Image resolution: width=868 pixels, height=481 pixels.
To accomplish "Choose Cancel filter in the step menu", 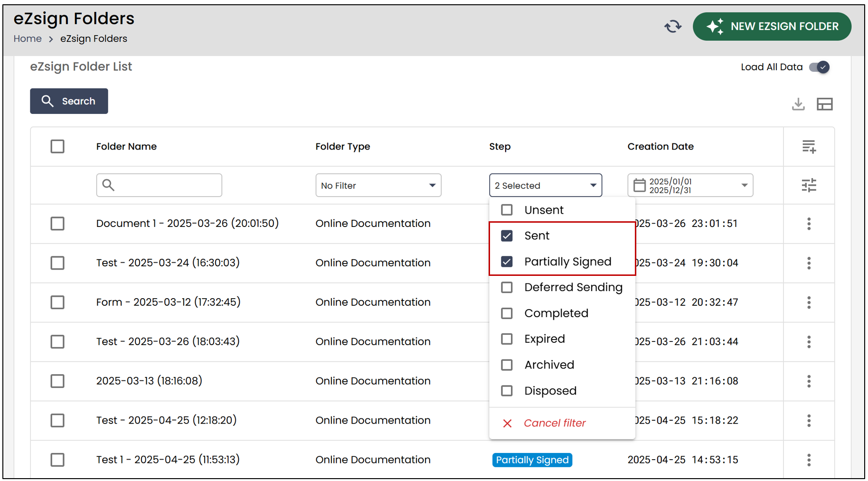I will coord(555,423).
